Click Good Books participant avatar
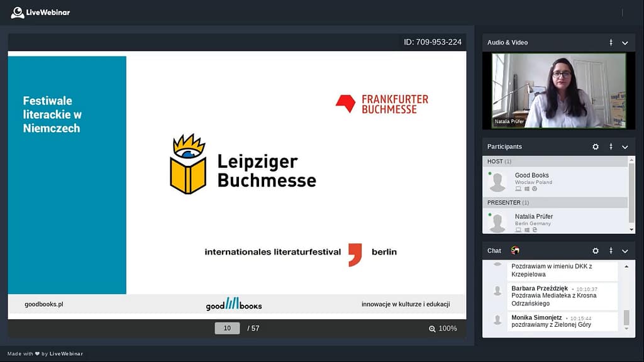Viewport: 644px width, 362px height. pos(497,182)
